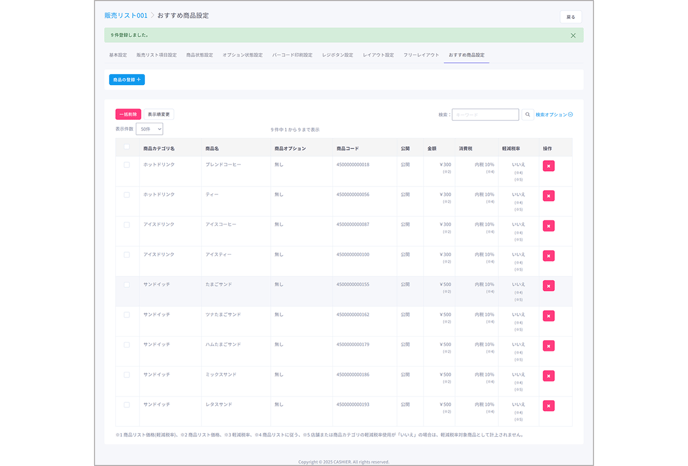Open the 販売リスト001 breadcrumb link

coord(126,15)
